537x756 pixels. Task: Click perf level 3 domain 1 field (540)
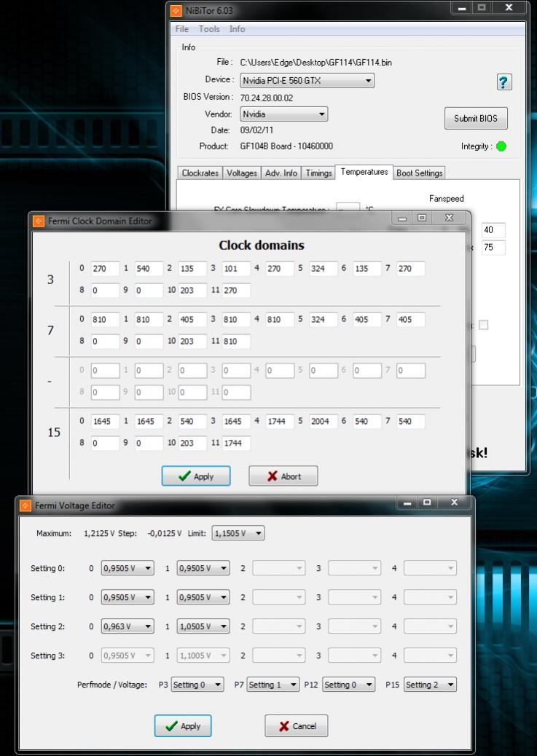149,269
